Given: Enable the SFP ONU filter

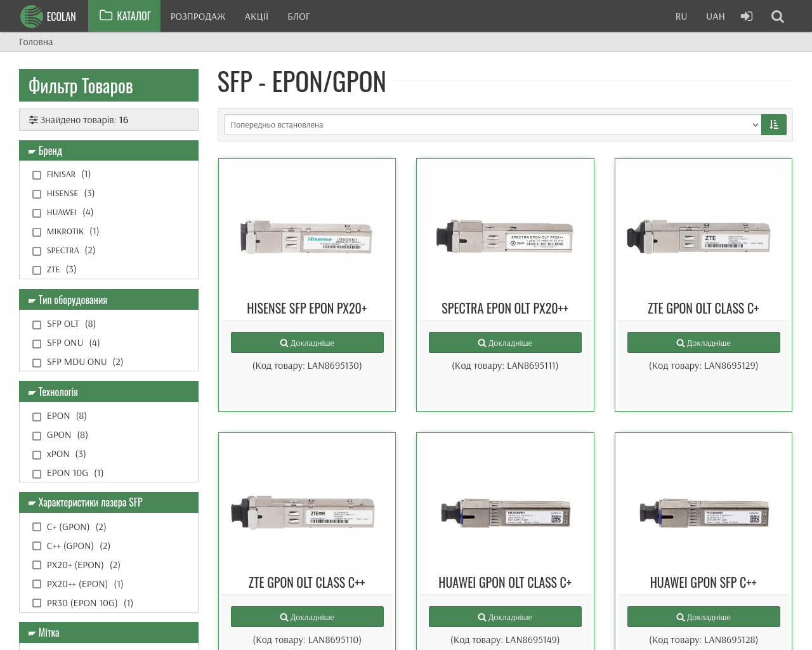Looking at the screenshot, I should click(x=37, y=343).
